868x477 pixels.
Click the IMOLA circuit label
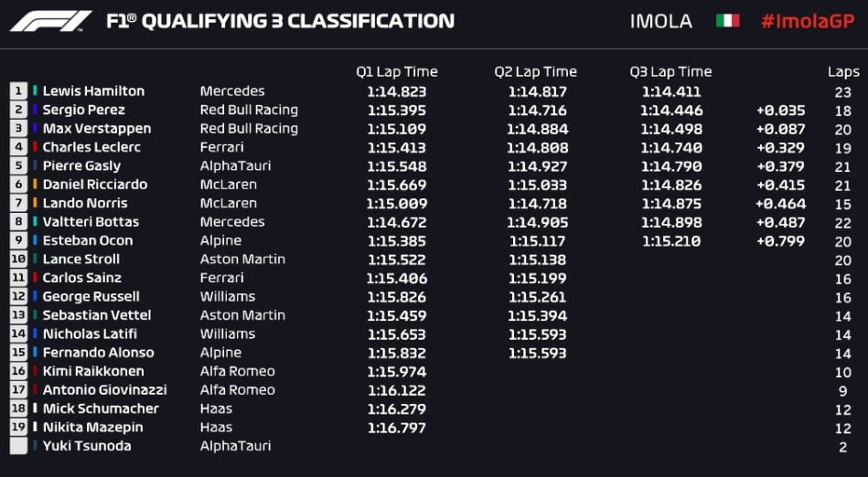[661, 21]
